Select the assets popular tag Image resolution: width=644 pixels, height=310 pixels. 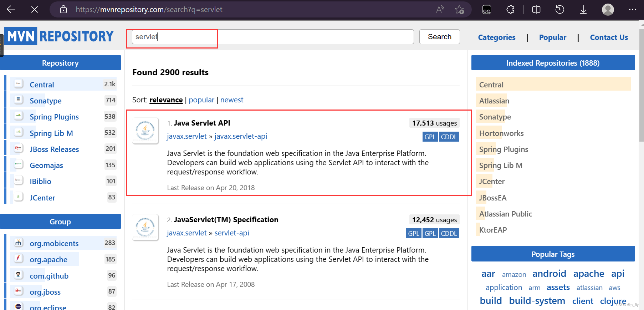pos(558,287)
